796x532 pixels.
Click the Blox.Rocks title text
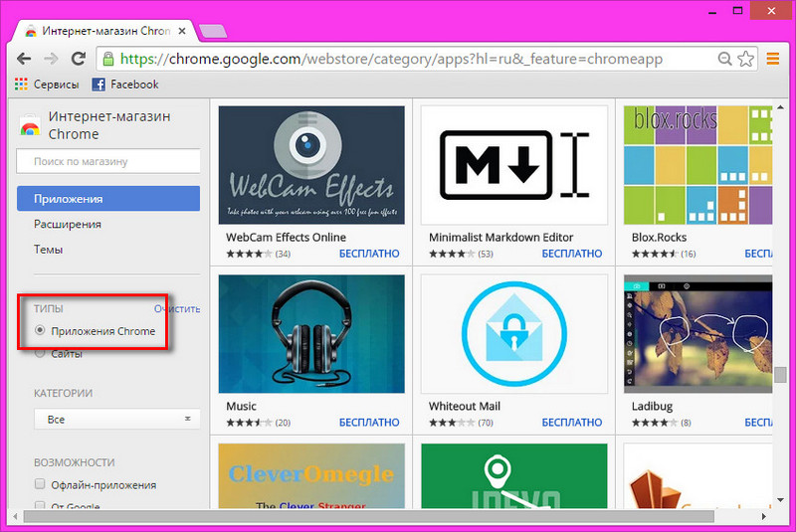[659, 237]
